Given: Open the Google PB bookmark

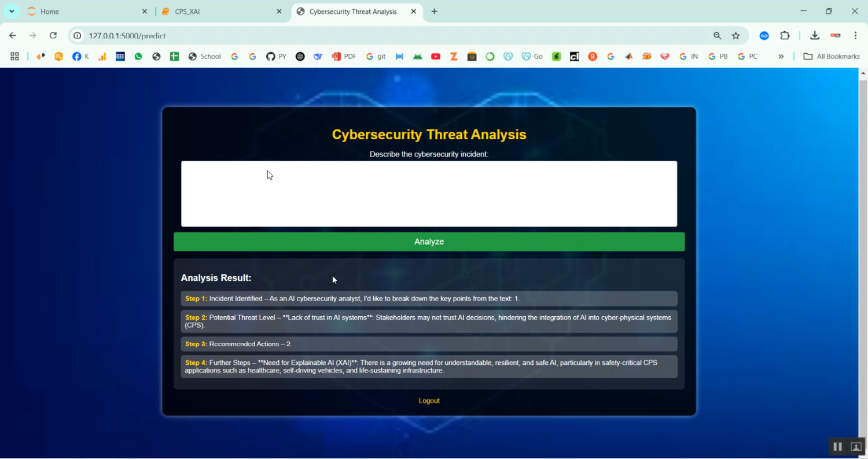Looking at the screenshot, I should point(718,57).
